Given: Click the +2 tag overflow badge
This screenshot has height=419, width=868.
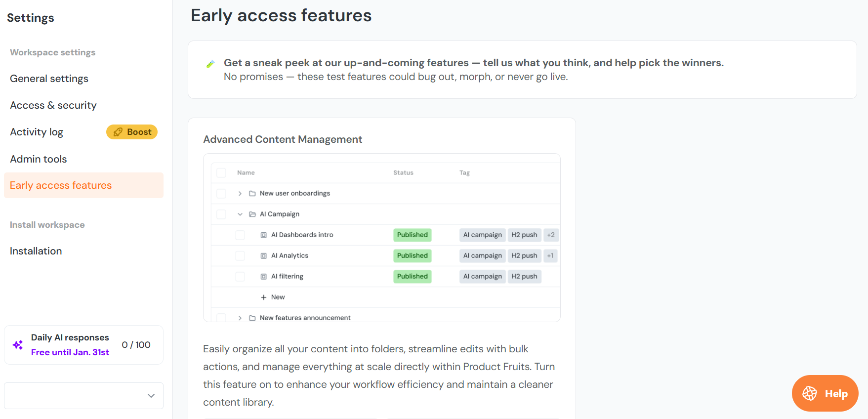Looking at the screenshot, I should [x=551, y=235].
